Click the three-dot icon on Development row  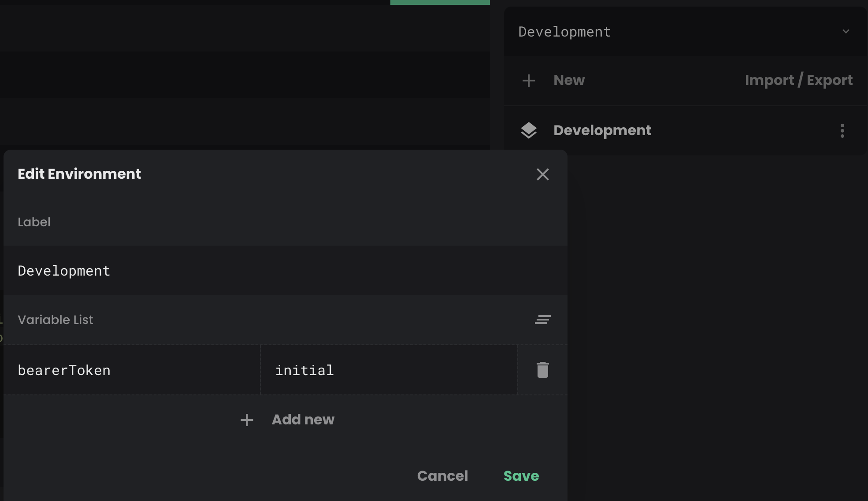[x=842, y=130]
